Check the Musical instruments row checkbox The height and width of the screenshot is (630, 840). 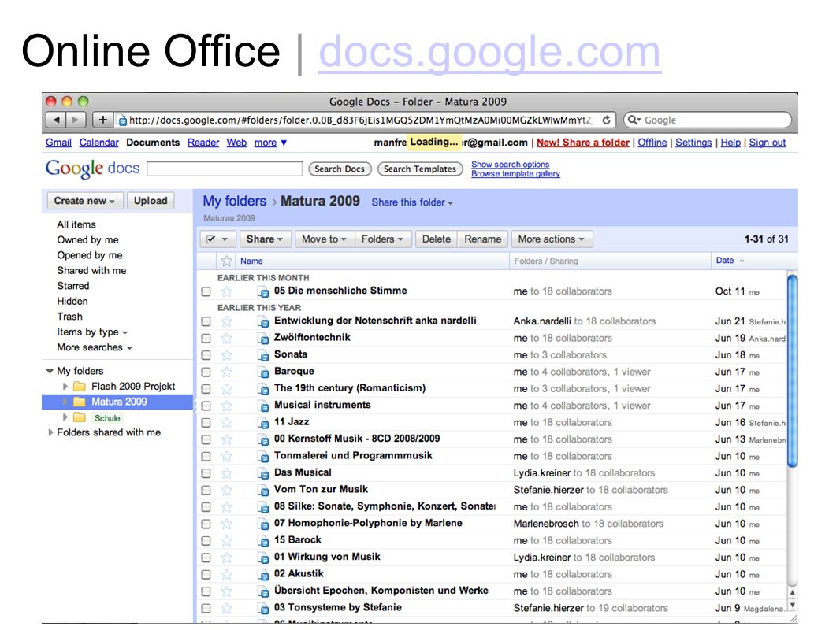coord(206,406)
